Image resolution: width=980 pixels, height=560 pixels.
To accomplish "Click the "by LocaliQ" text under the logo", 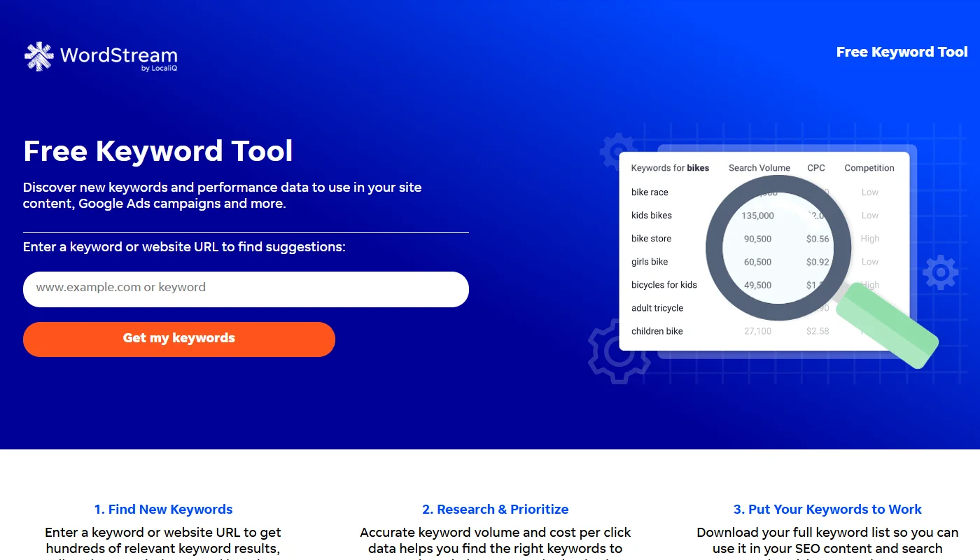I will coord(159,69).
